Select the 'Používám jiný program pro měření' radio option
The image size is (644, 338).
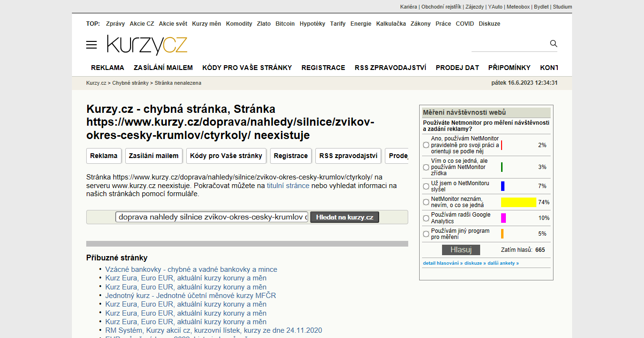click(x=426, y=234)
